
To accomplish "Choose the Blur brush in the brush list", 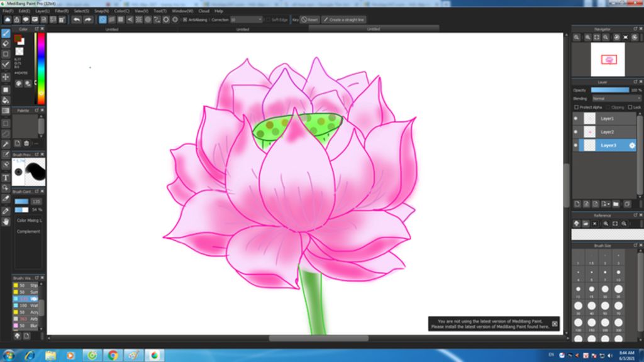I will tap(26, 326).
